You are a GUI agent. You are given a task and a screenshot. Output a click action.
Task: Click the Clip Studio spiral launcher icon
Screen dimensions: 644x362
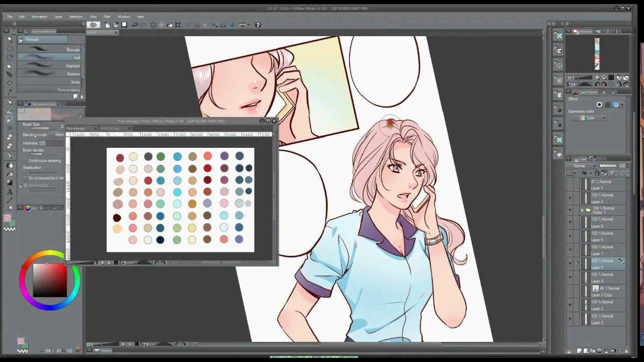(93, 25)
